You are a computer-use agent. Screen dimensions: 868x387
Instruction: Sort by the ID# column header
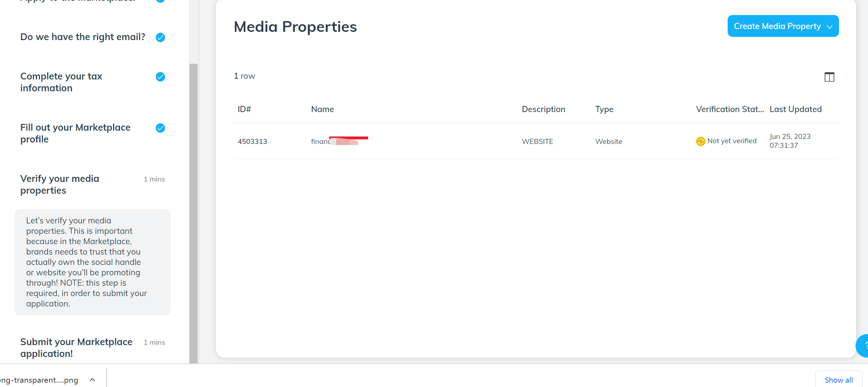[x=244, y=109]
